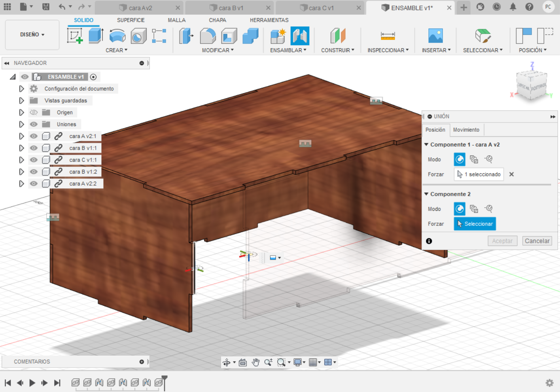Switch to the Movimiento tab
Image resolution: width=560 pixels, height=392 pixels.
(x=466, y=130)
